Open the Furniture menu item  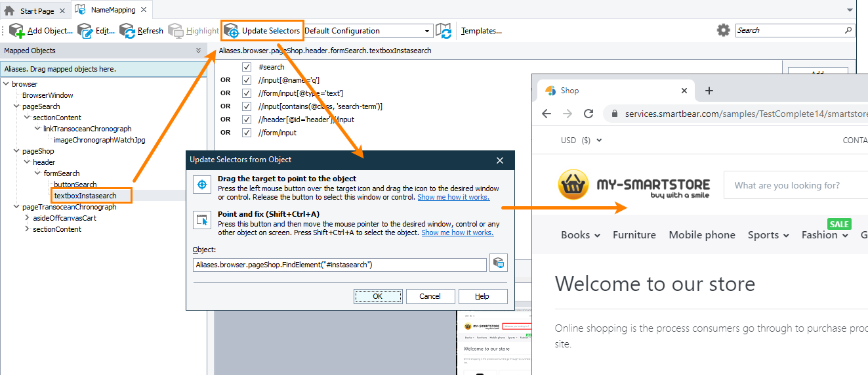(634, 234)
